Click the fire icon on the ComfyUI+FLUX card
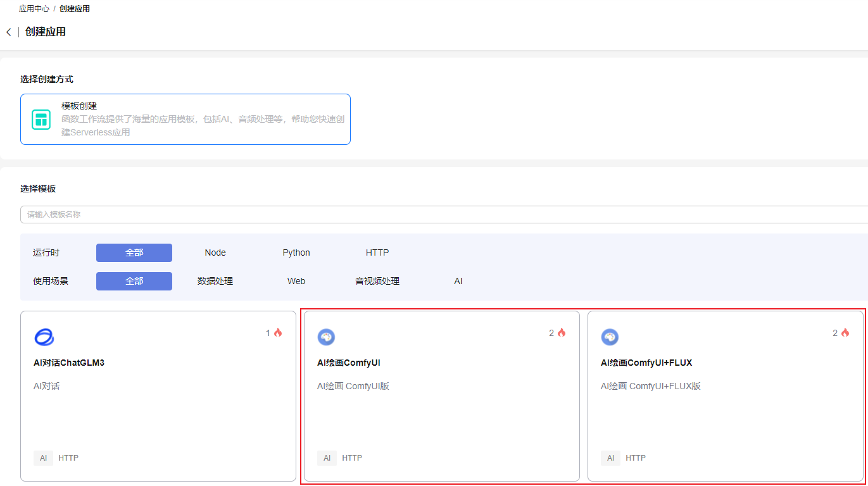This screenshot has height=486, width=868. pyautogui.click(x=845, y=333)
